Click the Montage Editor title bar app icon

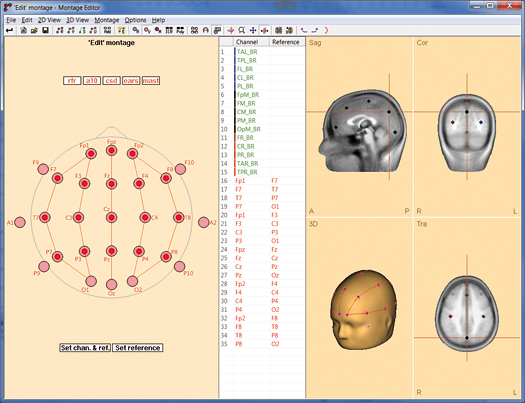pos(7,7)
